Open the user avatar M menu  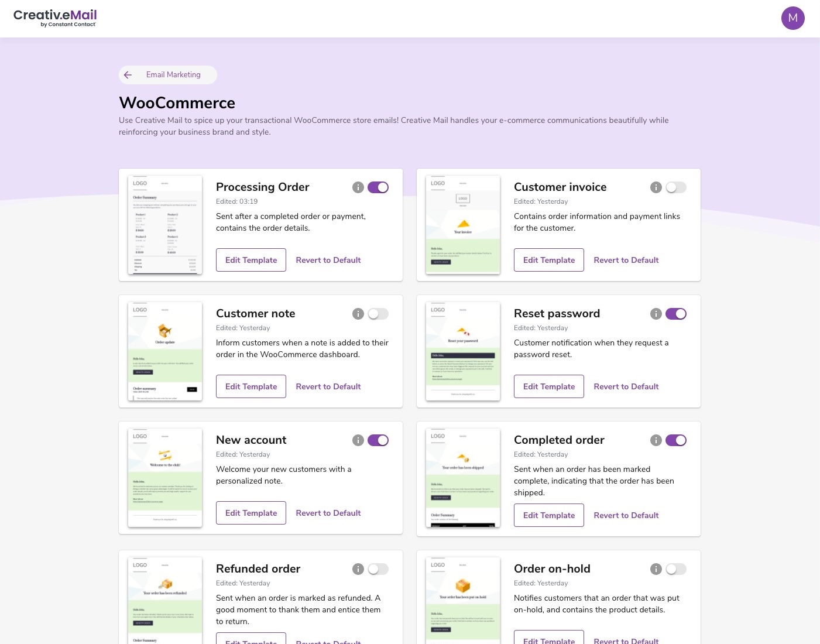pos(792,18)
